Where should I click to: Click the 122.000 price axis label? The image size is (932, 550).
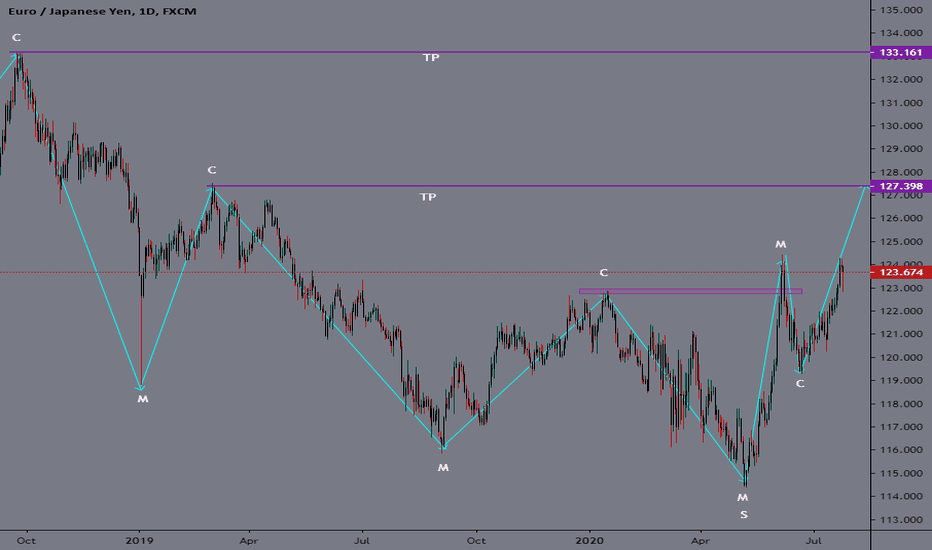tap(901, 312)
